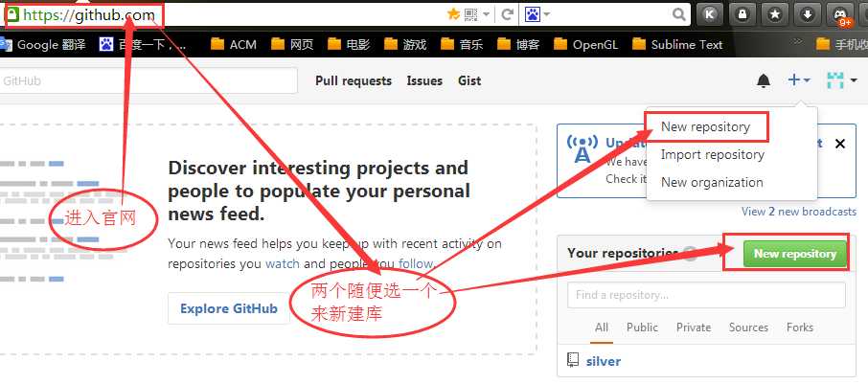Image resolution: width=868 pixels, height=384 pixels.
Task: Select Import repository from the menu
Action: point(713,154)
